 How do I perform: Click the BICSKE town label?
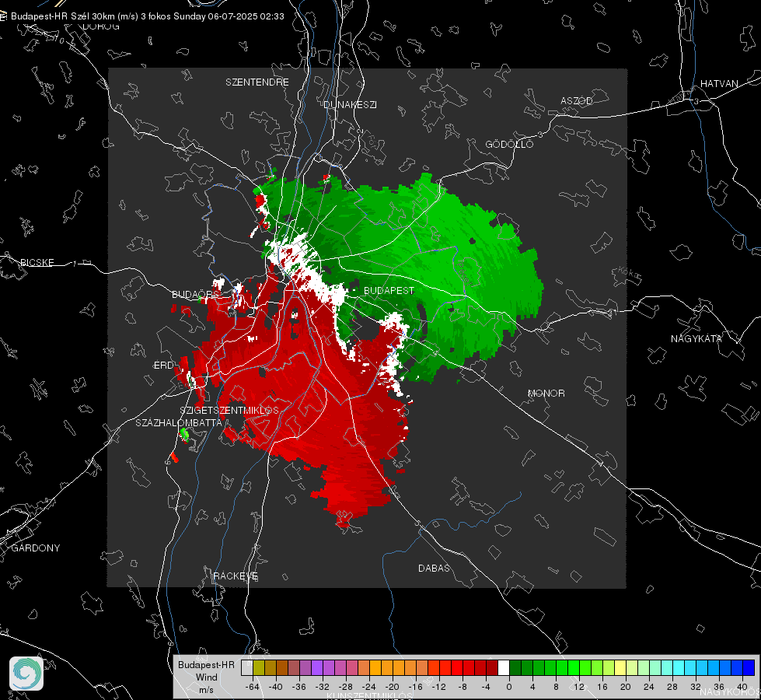pos(37,262)
